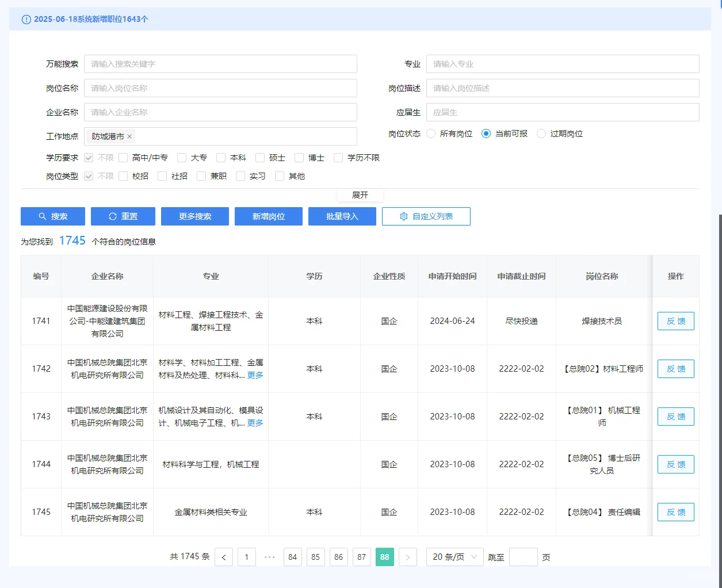Click the ellipsis to jump pages back
The height and width of the screenshot is (588, 722).
point(270,557)
